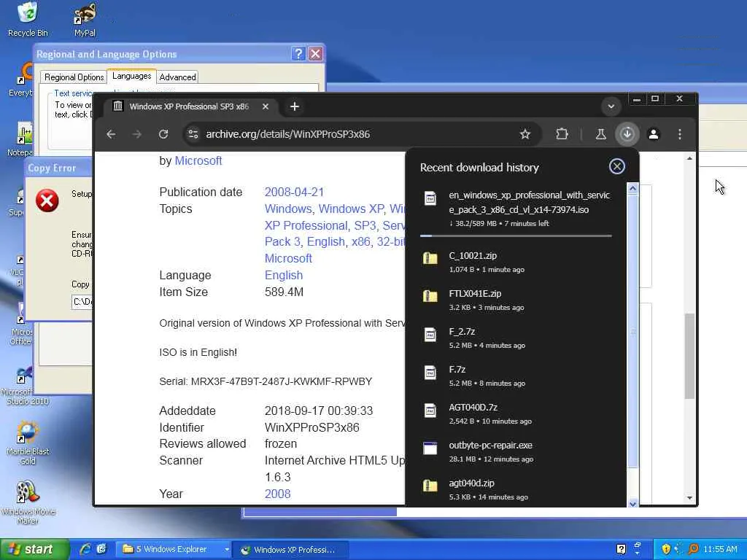Screen dimensions: 747x560
Task: Reload the archive.org page
Action: click(x=163, y=134)
